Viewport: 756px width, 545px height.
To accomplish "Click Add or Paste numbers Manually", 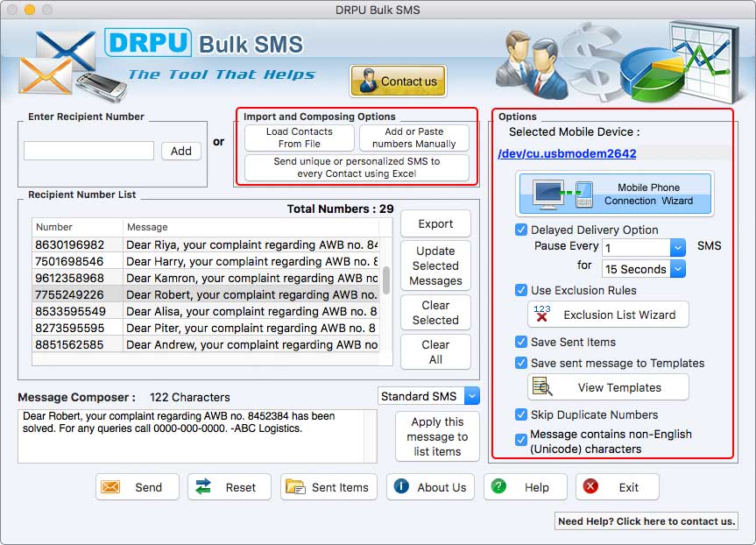I will (414, 138).
